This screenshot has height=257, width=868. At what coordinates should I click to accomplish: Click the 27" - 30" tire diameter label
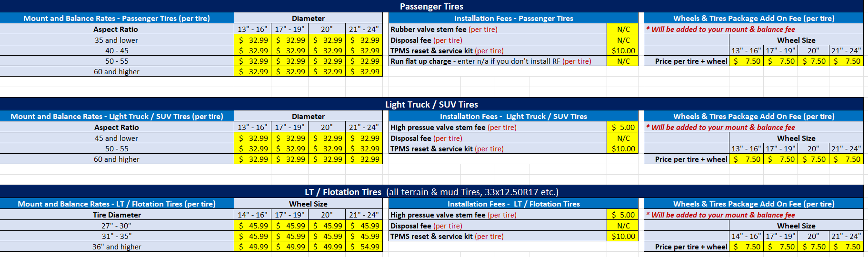pyautogui.click(x=117, y=226)
